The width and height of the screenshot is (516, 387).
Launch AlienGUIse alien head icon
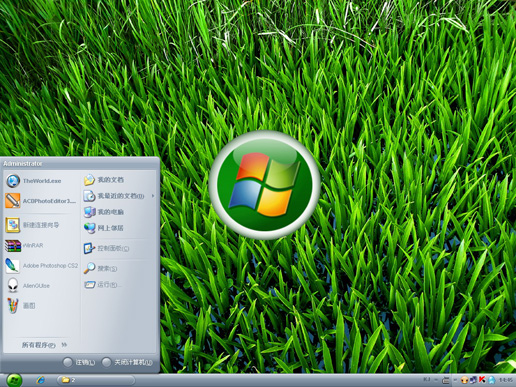coord(13,286)
